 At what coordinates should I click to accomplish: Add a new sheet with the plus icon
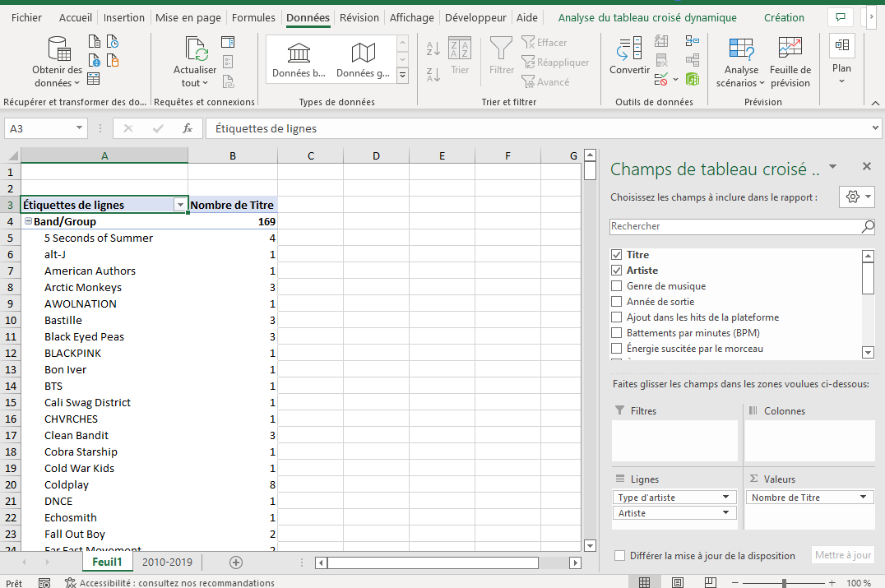tap(236, 562)
